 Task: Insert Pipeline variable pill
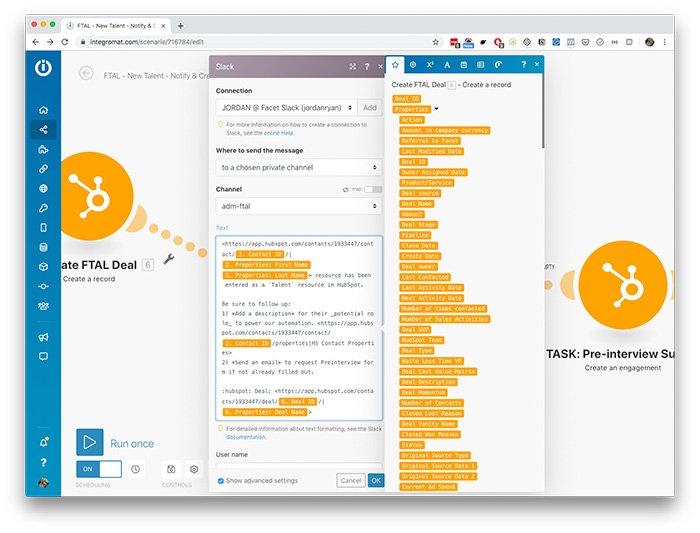(415, 235)
